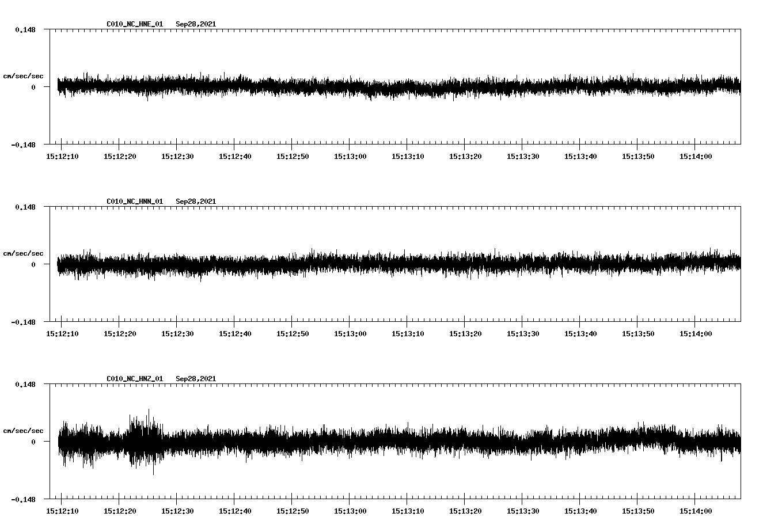Click the C010_NC_HNN_01 channel title
This screenshot has width=782, height=532.
135,202
